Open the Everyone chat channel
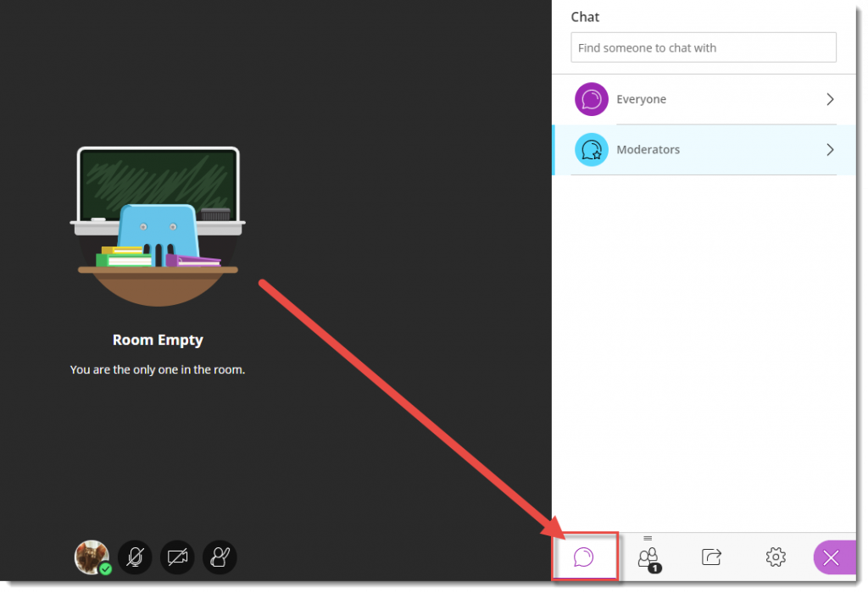 (x=641, y=99)
